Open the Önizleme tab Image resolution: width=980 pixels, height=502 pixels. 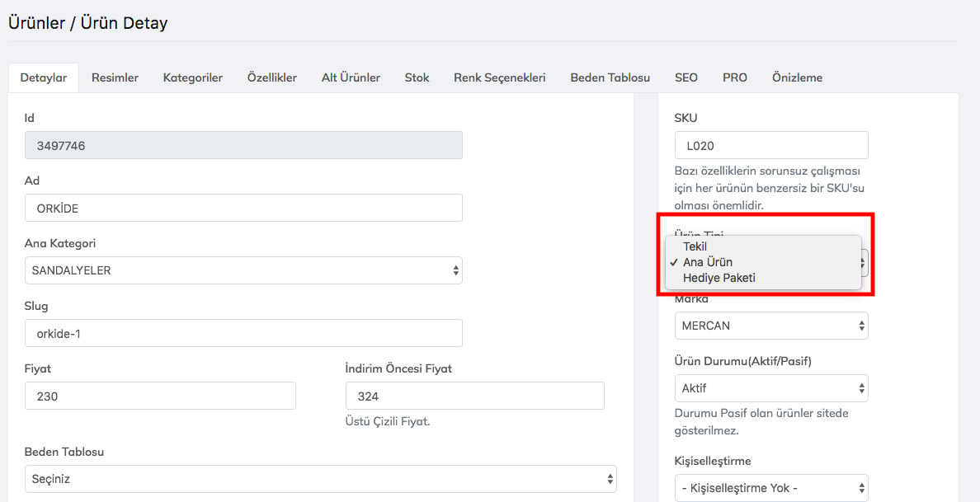coord(797,77)
